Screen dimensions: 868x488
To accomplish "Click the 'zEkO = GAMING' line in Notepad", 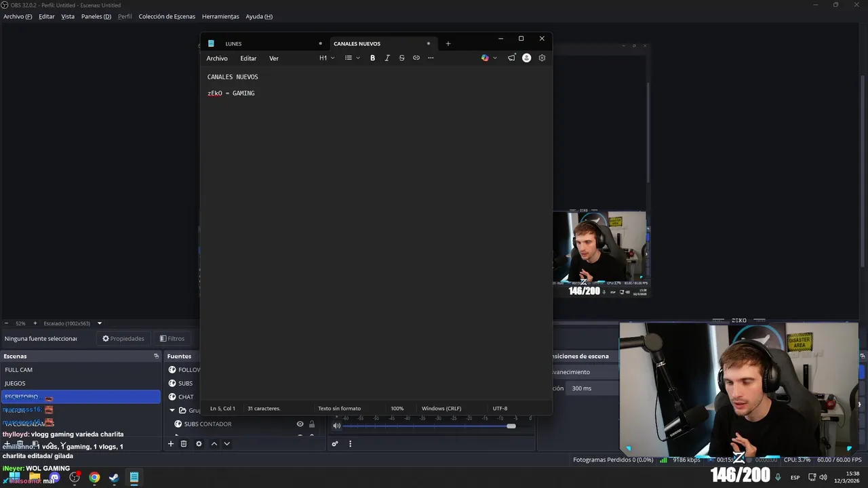I will click(231, 94).
